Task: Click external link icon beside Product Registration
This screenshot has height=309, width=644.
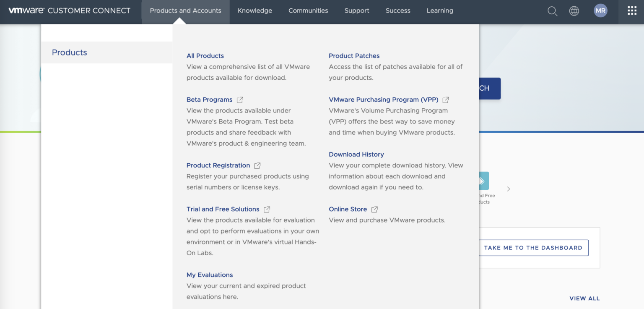Action: 257,166
